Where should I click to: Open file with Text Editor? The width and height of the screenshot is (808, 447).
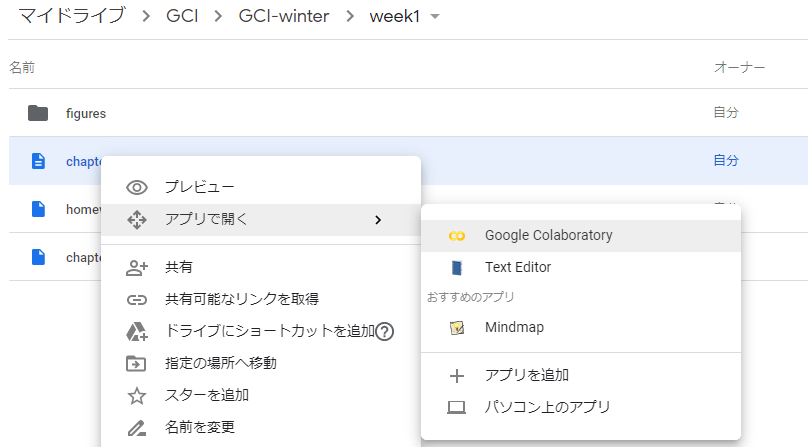tap(581, 268)
